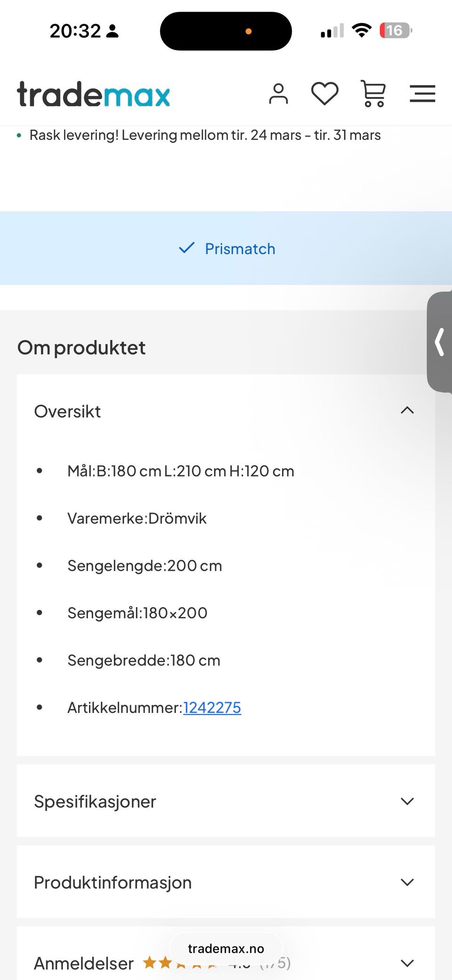Tap the trademax logo
452x980 pixels.
94,95
